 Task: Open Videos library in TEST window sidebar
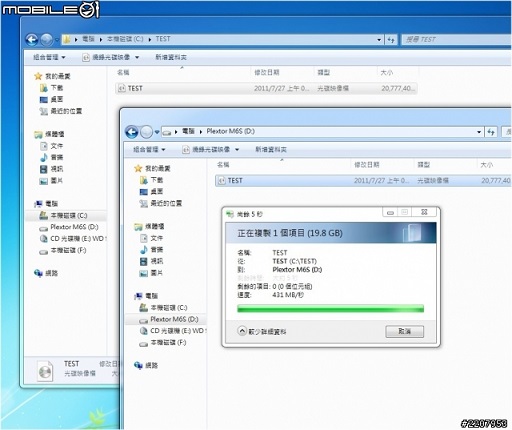[52, 169]
